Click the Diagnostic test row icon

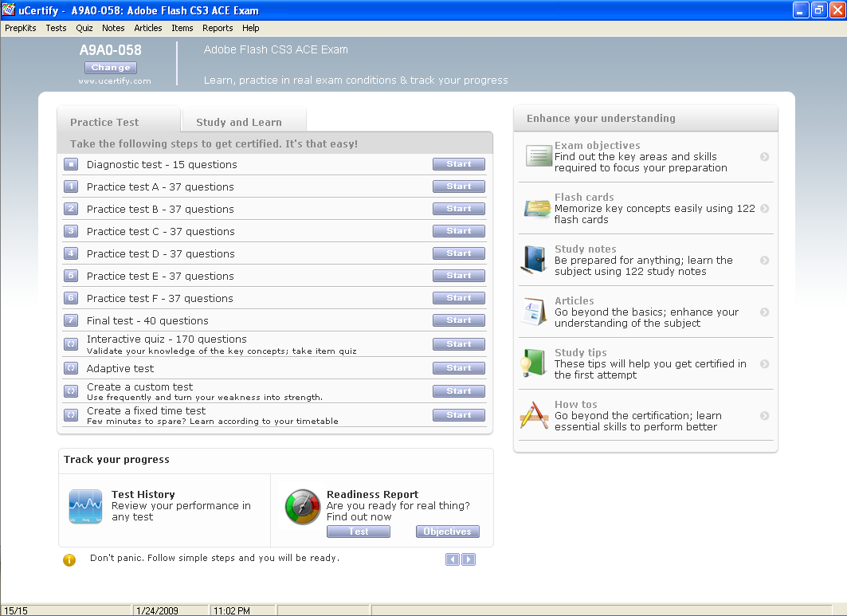pos(71,164)
